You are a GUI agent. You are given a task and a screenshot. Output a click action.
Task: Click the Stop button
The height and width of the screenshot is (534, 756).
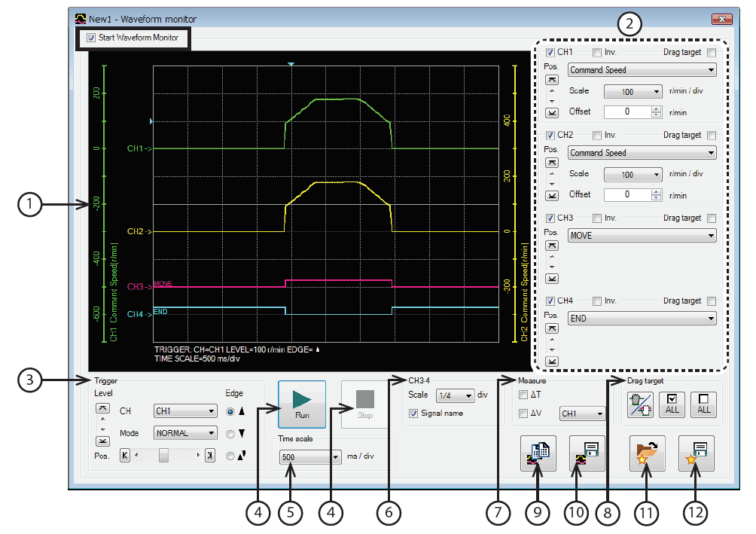click(x=365, y=404)
